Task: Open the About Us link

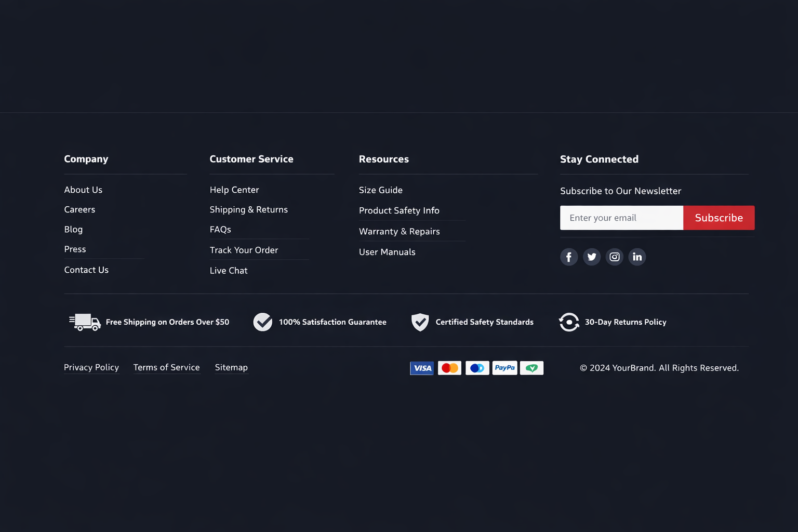Action: 83,190
